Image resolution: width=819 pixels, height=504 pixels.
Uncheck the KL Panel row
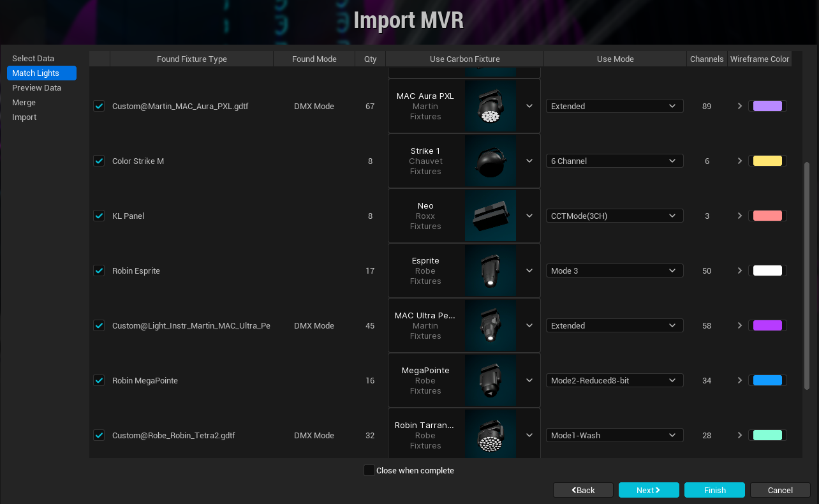tap(99, 216)
